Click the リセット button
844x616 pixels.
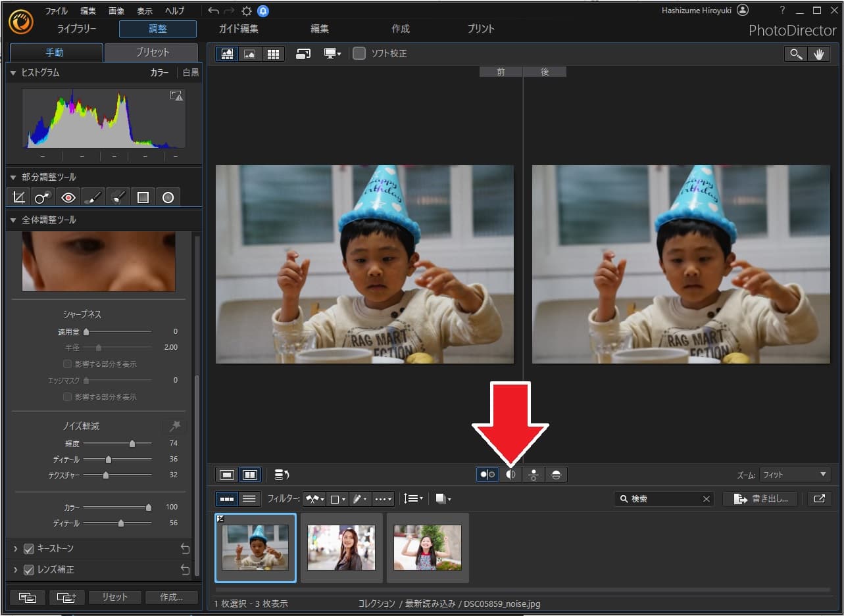coord(115,597)
